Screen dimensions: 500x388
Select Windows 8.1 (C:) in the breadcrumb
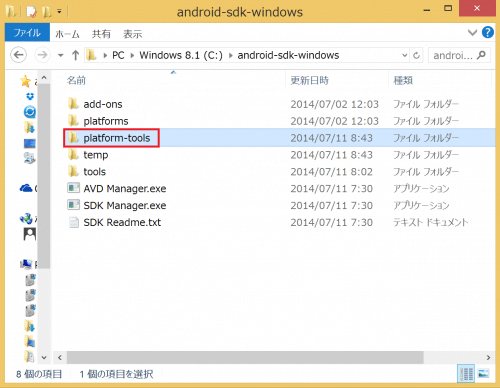181,55
